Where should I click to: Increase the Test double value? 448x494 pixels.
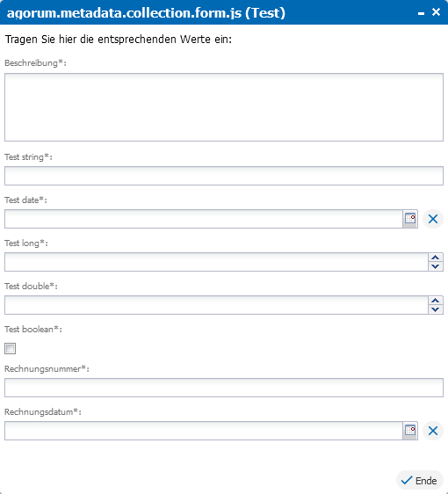pyautogui.click(x=436, y=301)
